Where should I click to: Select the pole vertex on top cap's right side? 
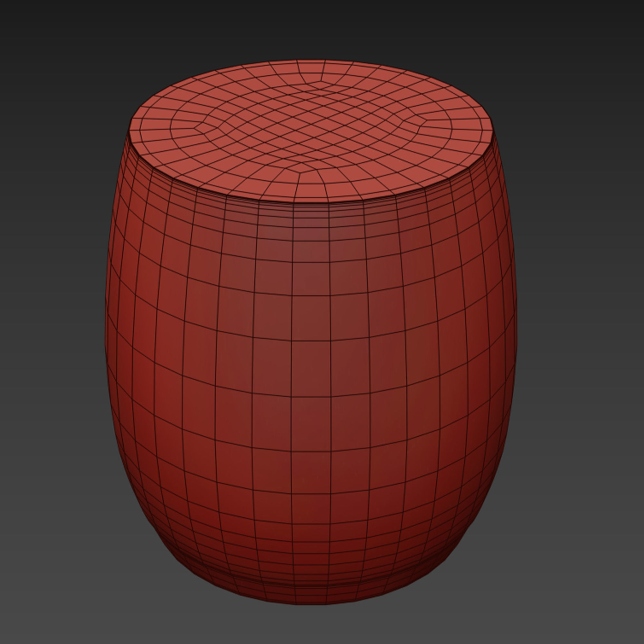(426, 120)
